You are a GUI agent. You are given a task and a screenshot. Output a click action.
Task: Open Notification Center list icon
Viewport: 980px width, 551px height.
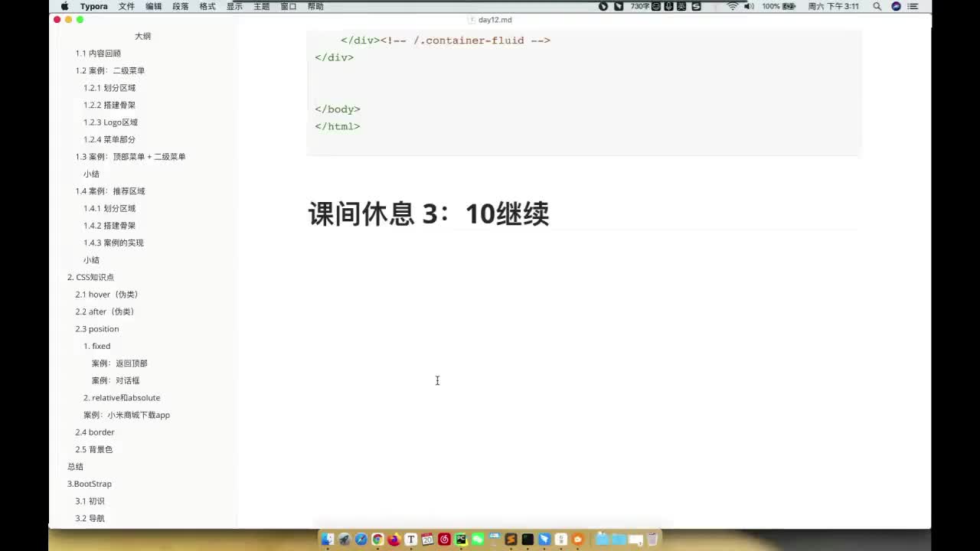coord(913,6)
